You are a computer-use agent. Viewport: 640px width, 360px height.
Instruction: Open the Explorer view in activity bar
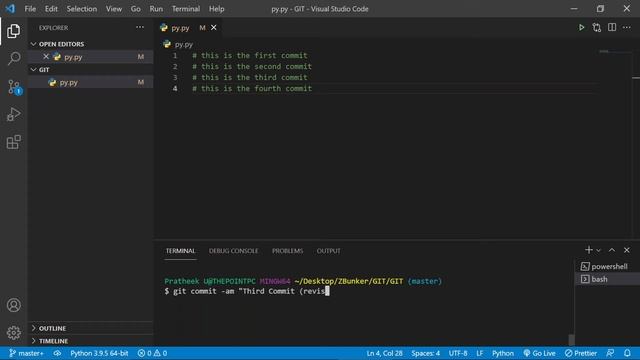(x=13, y=31)
